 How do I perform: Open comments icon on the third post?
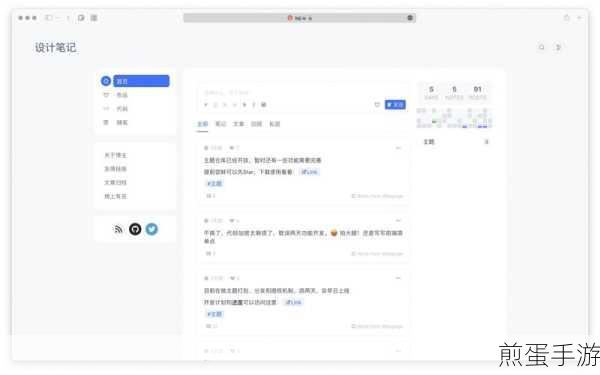click(209, 326)
